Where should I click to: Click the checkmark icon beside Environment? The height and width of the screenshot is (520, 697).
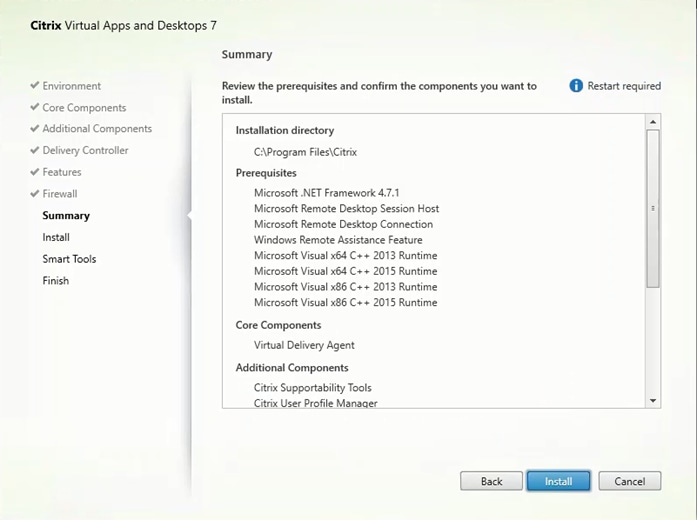pos(35,86)
